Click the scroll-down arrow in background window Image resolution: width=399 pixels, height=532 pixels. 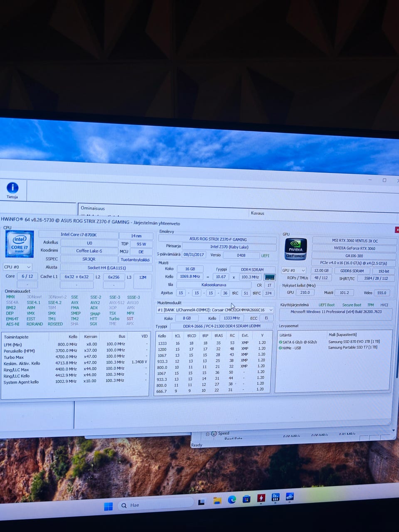tap(394, 431)
